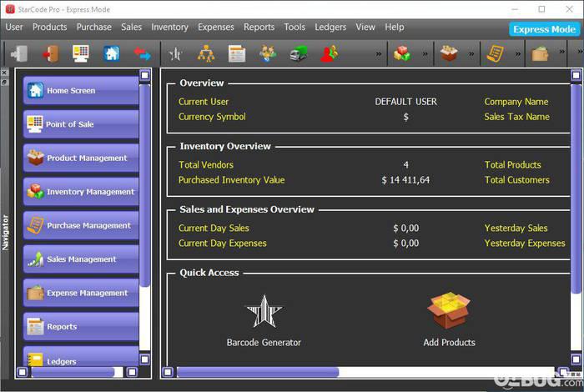
Task: Click the green truck vendors icon
Action: point(299,53)
